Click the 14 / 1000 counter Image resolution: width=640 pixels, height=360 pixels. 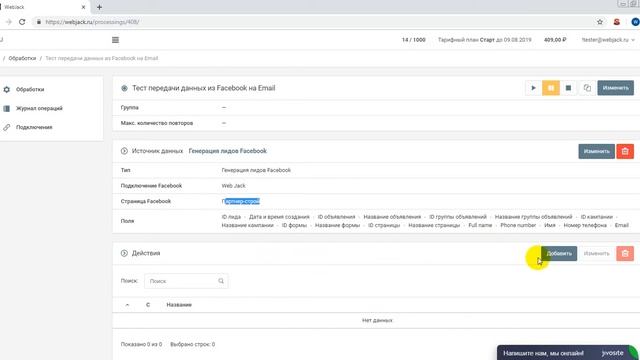[413, 40]
